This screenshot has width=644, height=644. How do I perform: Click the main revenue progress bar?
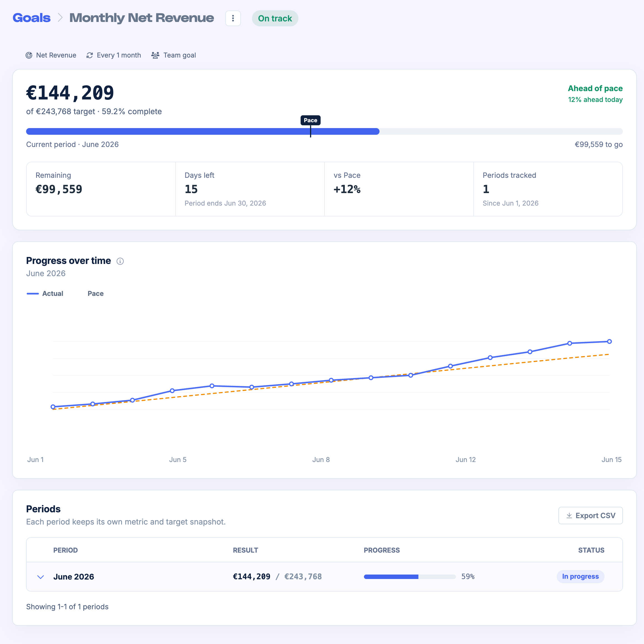click(x=324, y=131)
